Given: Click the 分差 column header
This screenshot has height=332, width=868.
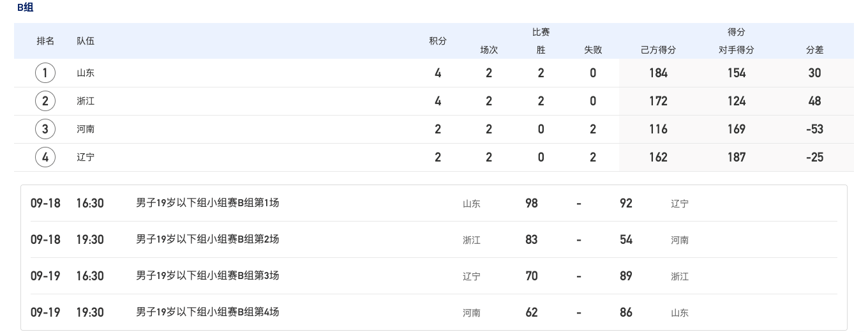Looking at the screenshot, I should pyautogui.click(x=814, y=50).
